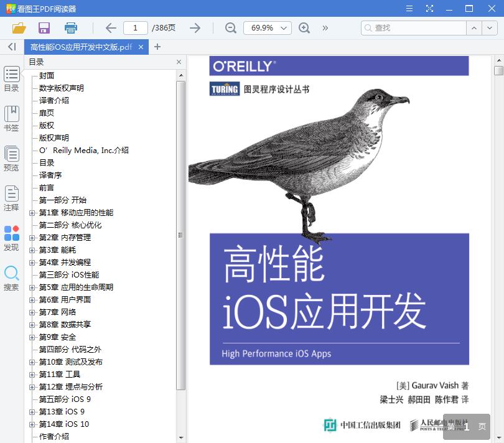Collapse the sidebar with the left arrow bar icon
This screenshot has width=504, height=443.
(12, 47)
